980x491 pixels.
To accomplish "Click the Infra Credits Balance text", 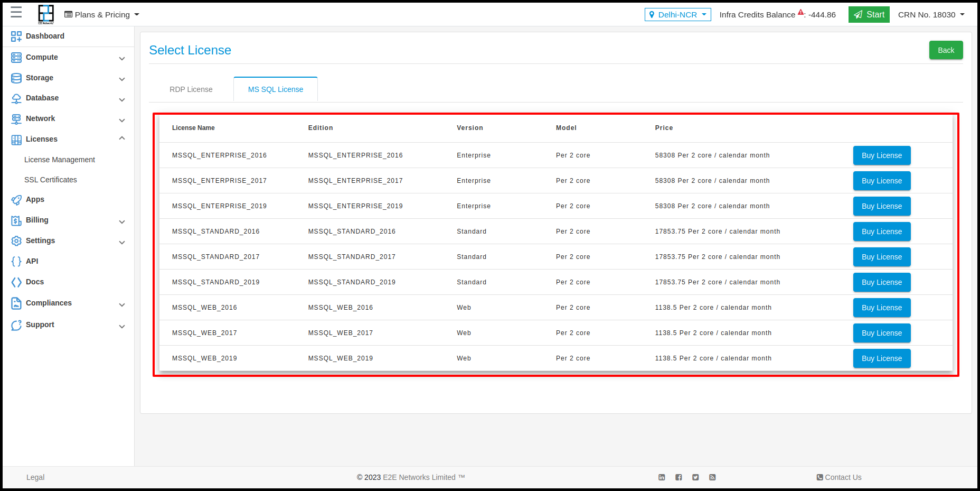I will (757, 15).
